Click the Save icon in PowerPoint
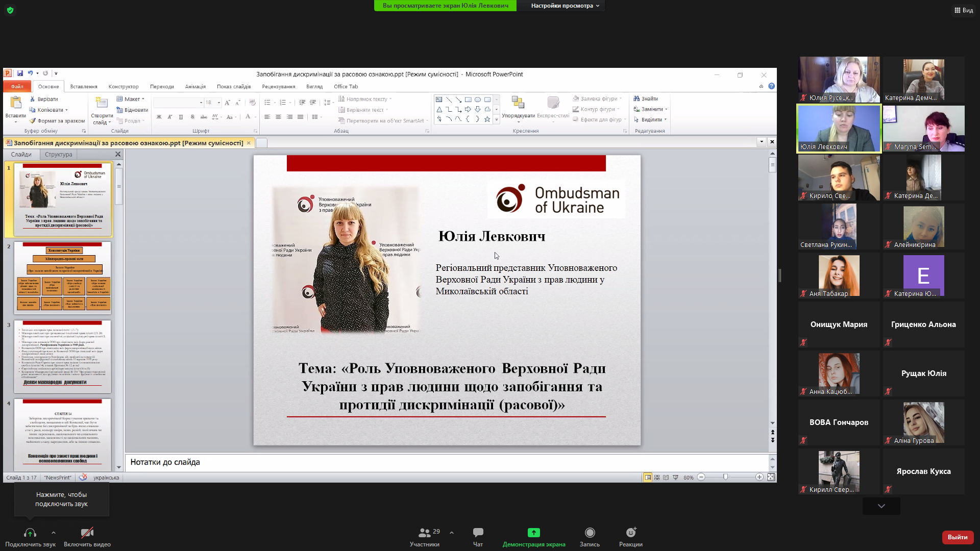Image resolution: width=980 pixels, height=551 pixels. click(x=20, y=73)
